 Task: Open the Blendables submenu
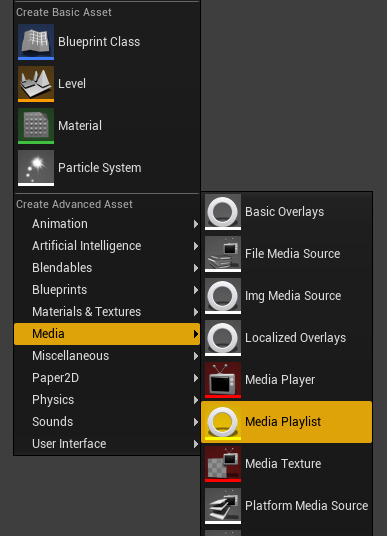(x=107, y=268)
